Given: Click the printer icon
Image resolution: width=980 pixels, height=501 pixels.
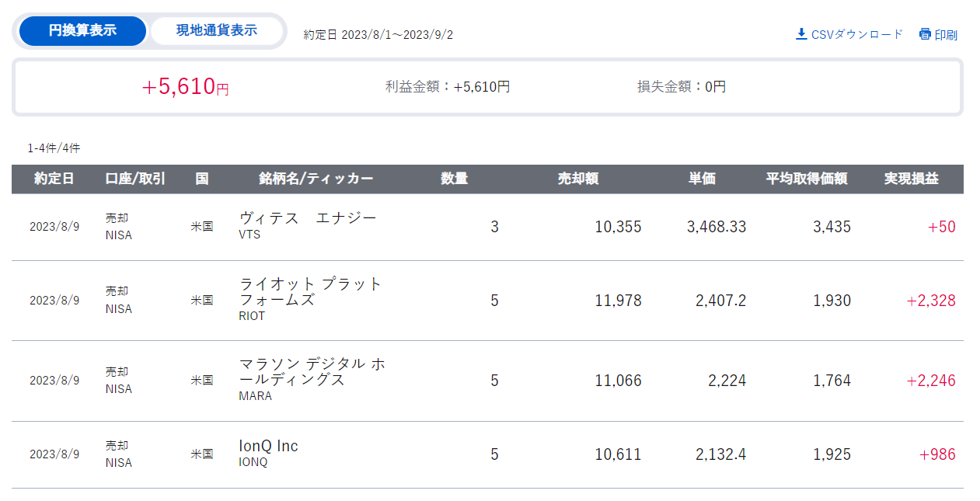Looking at the screenshot, I should pos(925,34).
